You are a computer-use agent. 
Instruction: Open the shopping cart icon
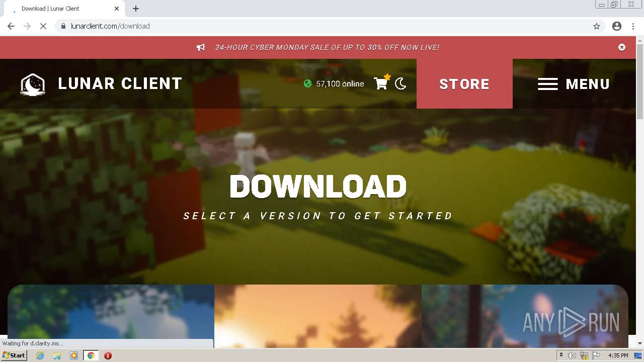point(382,82)
